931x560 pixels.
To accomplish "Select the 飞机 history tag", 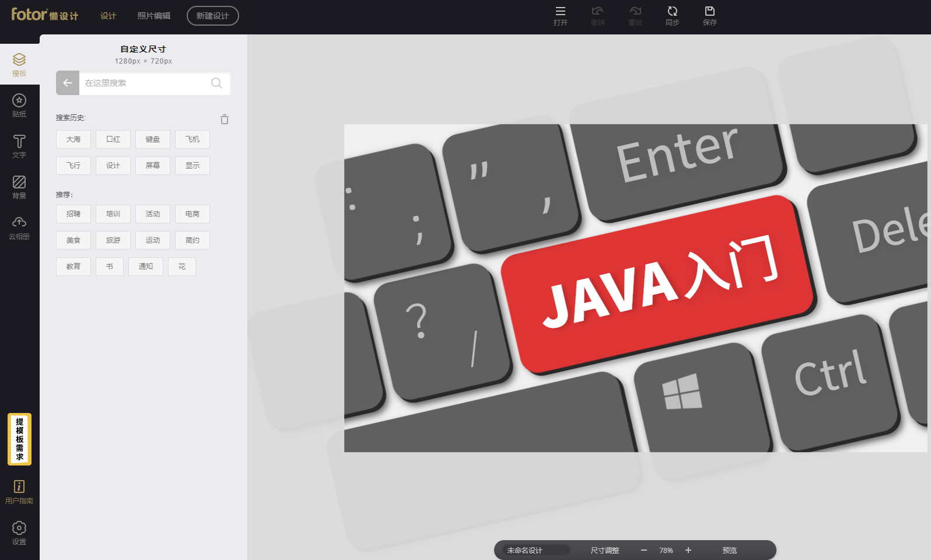I will [192, 139].
